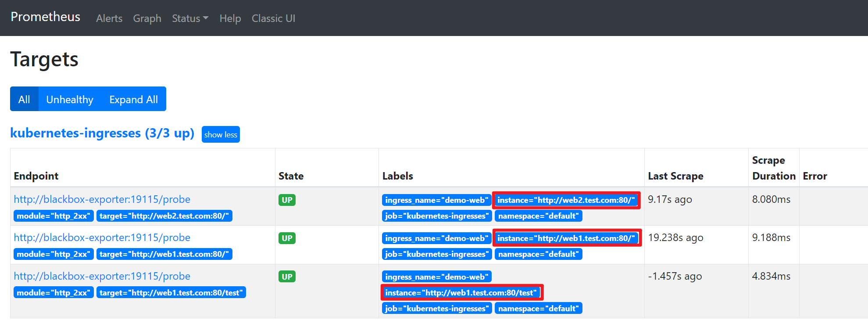Image resolution: width=868 pixels, height=324 pixels.
Task: Collapse targets with show less button
Action: [x=221, y=134]
